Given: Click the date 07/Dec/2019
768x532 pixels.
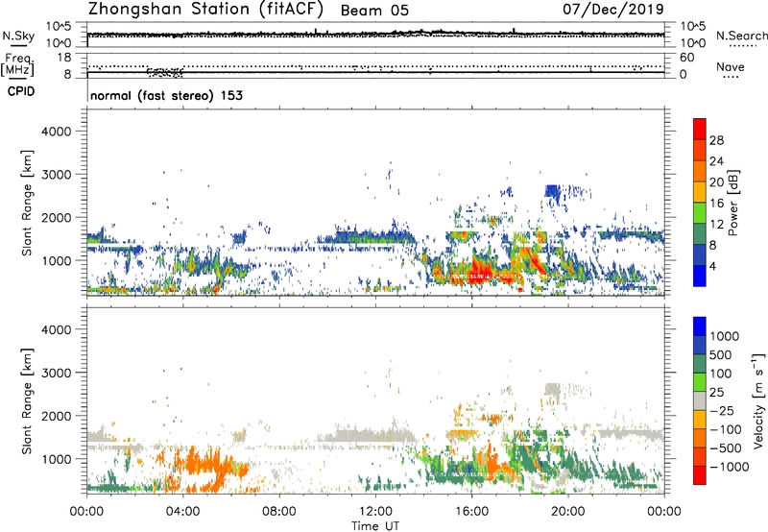Looking at the screenshot, I should [x=613, y=9].
